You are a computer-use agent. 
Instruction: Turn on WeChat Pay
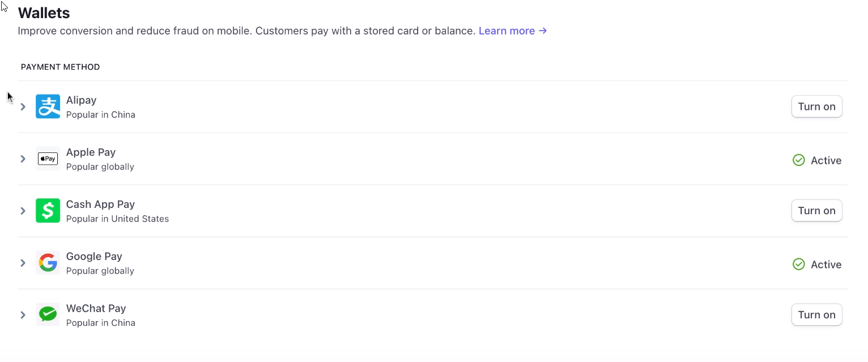(816, 315)
